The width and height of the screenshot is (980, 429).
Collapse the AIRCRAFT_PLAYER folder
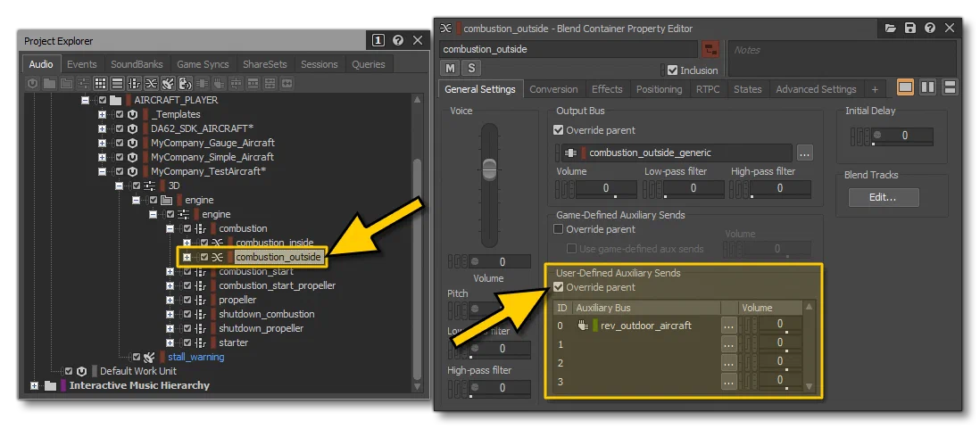pos(86,100)
